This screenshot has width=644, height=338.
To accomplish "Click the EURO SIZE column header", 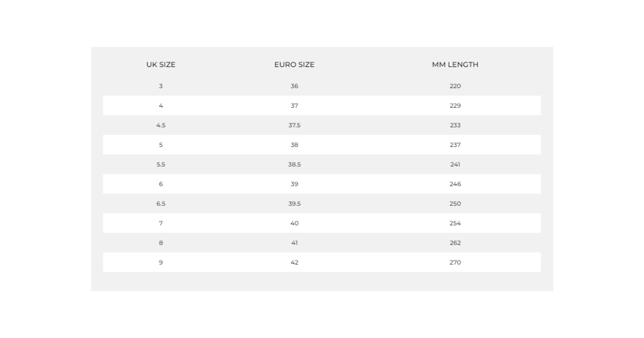I will [x=294, y=64].
